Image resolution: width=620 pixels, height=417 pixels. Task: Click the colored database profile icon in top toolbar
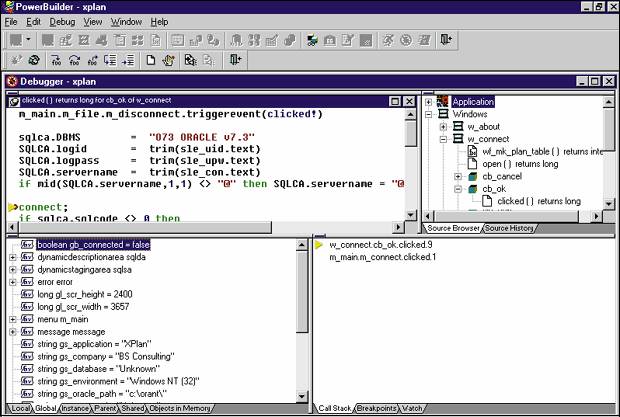tap(312, 40)
